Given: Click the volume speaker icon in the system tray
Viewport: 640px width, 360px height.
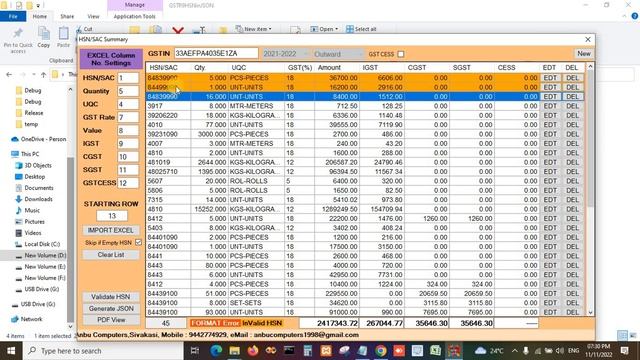Looking at the screenshot, I should pyautogui.click(x=560, y=351).
